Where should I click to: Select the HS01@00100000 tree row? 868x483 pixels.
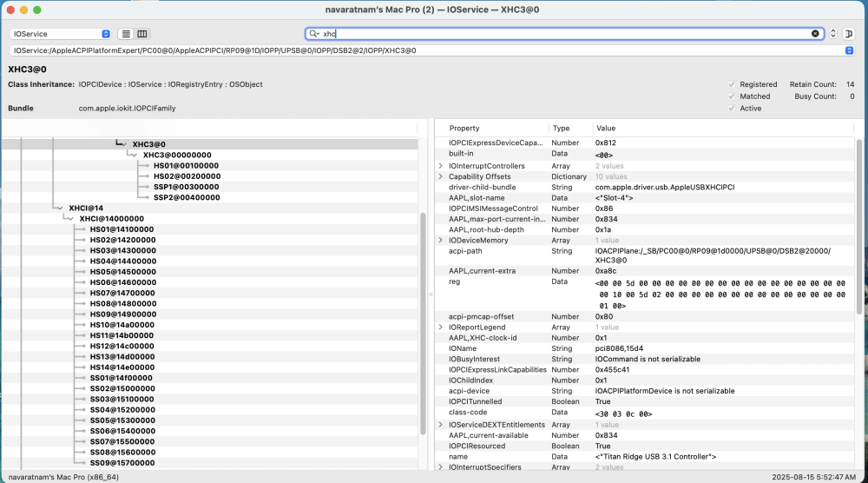(209, 166)
